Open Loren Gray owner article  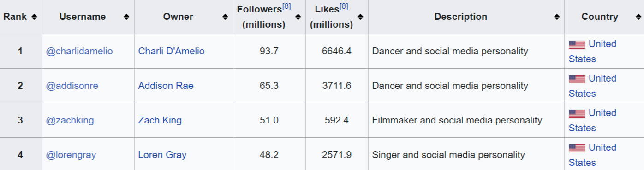162,155
